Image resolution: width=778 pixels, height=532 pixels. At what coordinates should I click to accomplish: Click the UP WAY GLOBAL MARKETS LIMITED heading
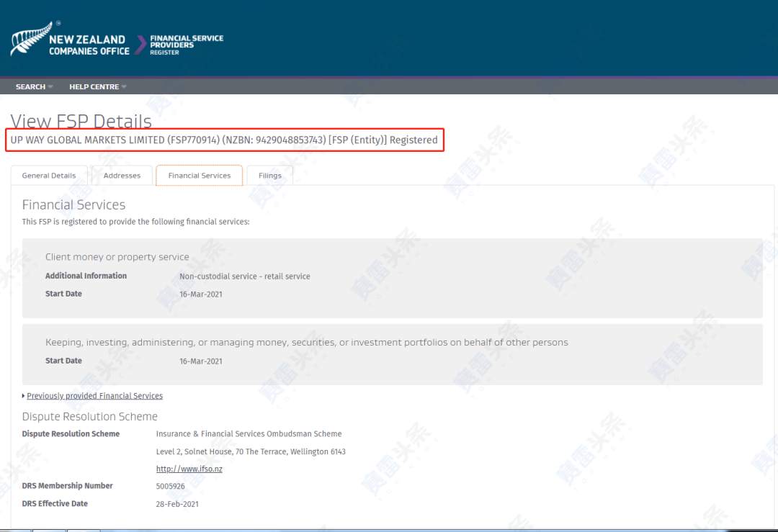224,140
